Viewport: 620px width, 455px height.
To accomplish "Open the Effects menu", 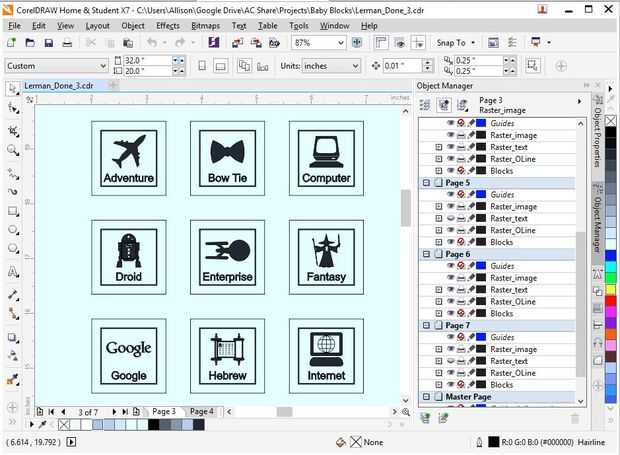I will [x=168, y=26].
